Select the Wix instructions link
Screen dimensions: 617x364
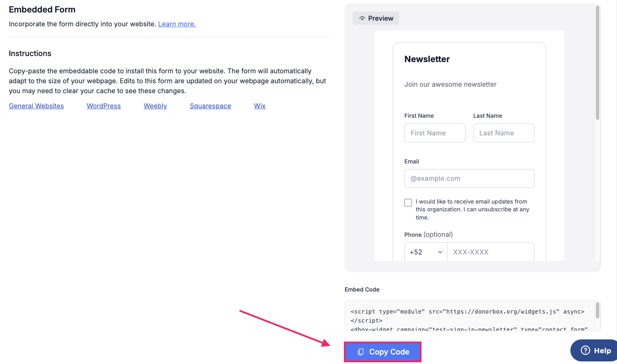(x=260, y=106)
